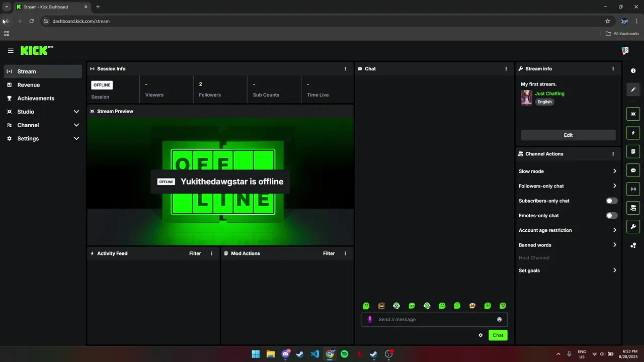
Task: Open the Mod Actions Filter
Action: pyautogui.click(x=329, y=253)
